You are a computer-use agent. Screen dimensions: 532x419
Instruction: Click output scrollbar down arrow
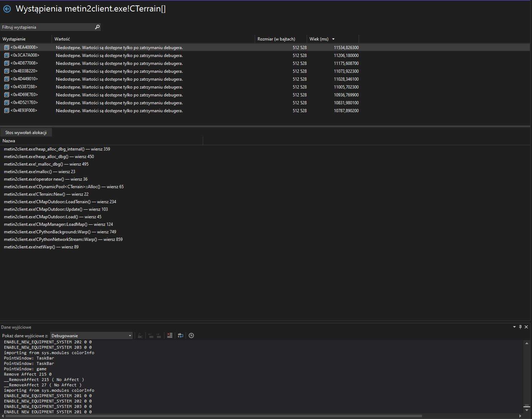coord(527,411)
